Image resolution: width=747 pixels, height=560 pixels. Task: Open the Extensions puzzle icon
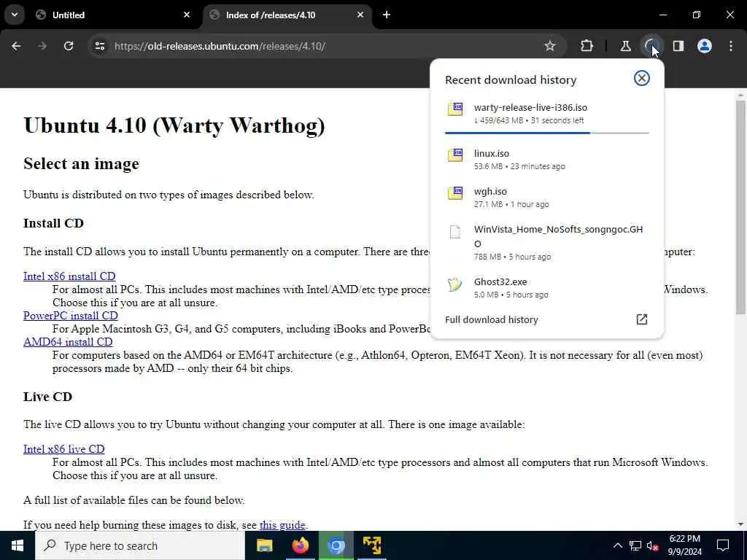coord(587,46)
